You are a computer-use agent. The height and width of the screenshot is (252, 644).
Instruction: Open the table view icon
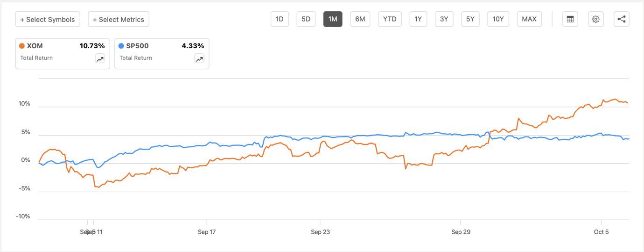coord(570,19)
